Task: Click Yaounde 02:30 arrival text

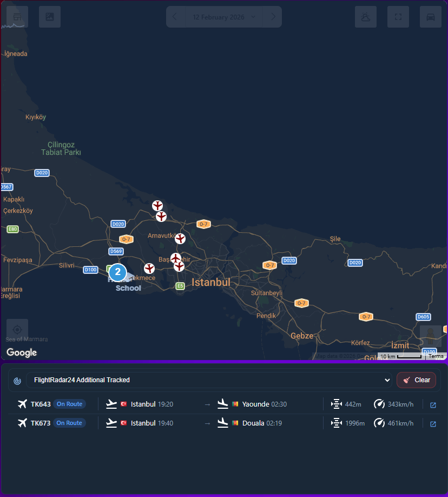Action: tap(264, 404)
